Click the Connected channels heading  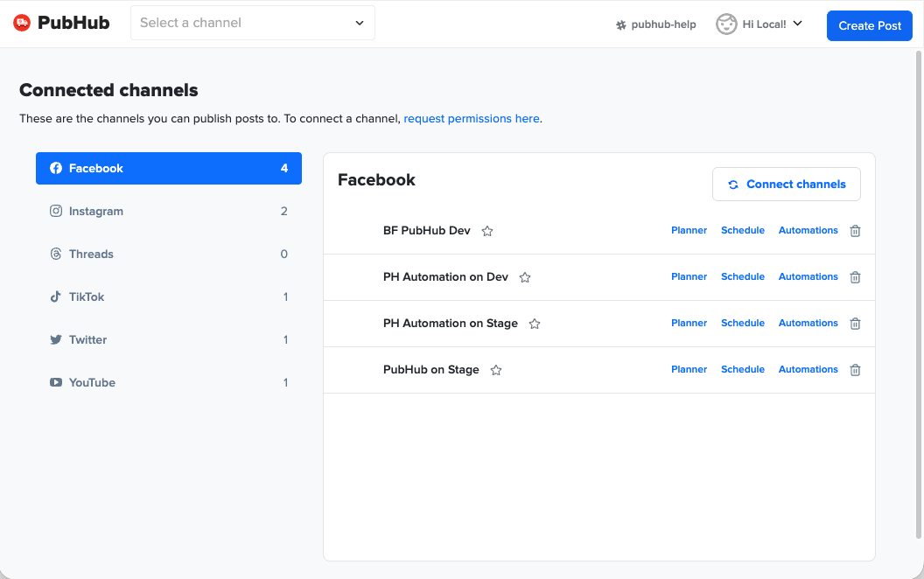pos(108,90)
